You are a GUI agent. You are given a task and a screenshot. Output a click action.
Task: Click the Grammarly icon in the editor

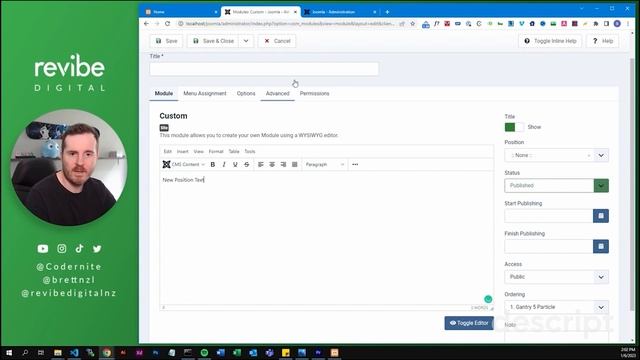(x=488, y=299)
